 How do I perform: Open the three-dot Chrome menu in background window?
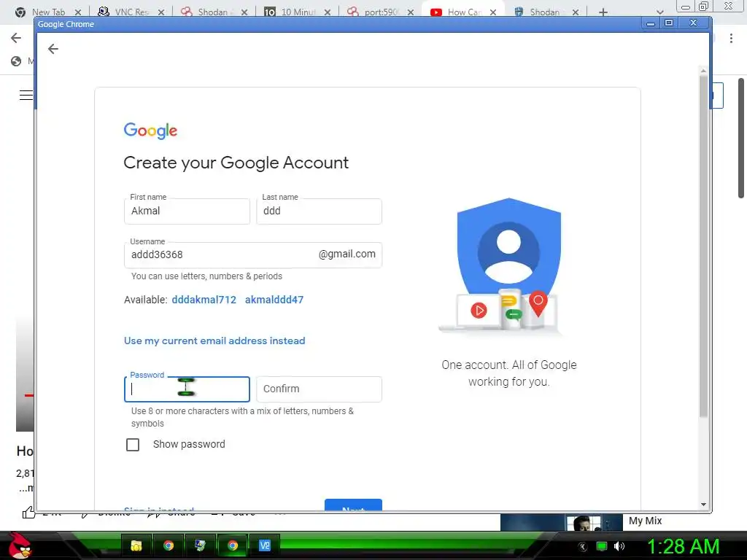[731, 38]
